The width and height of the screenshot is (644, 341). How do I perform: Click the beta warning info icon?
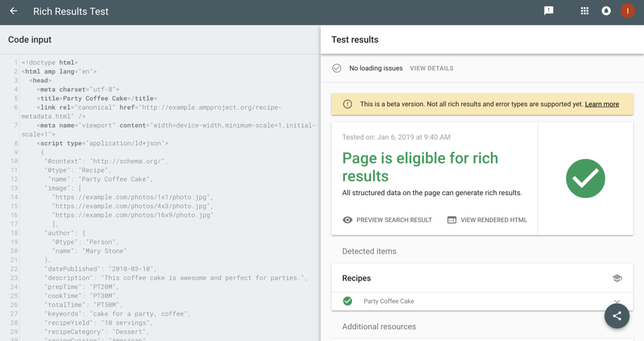[x=347, y=104]
